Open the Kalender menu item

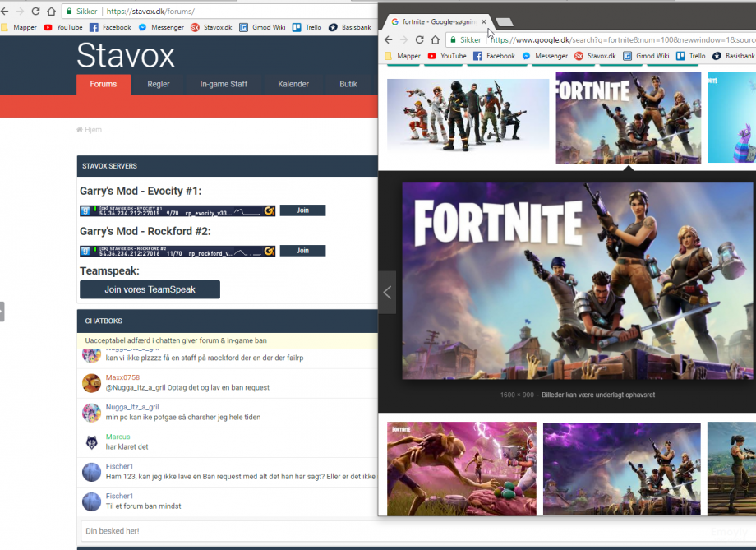293,84
